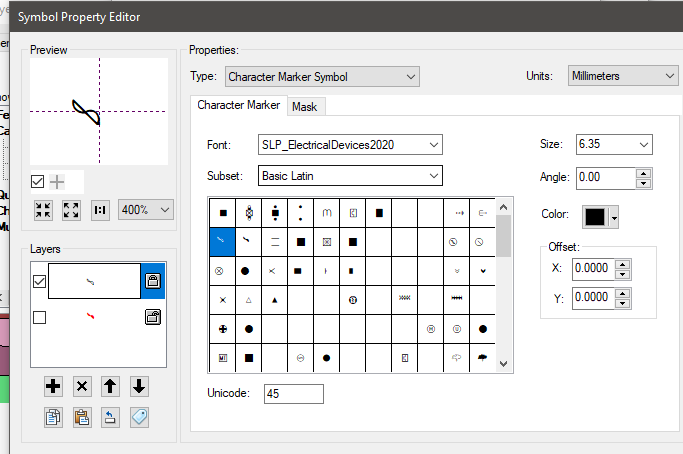Image resolution: width=683 pixels, height=454 pixels.
Task: Increase Offset X with up arrow
Action: tap(623, 264)
